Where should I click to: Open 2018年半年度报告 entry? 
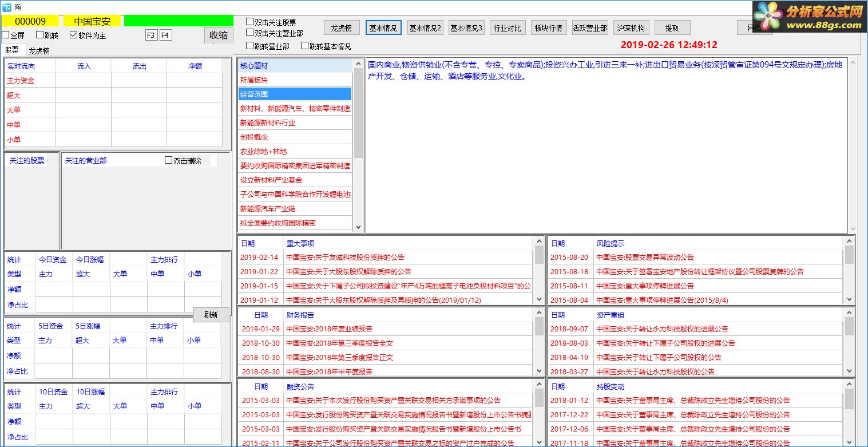(x=386, y=371)
